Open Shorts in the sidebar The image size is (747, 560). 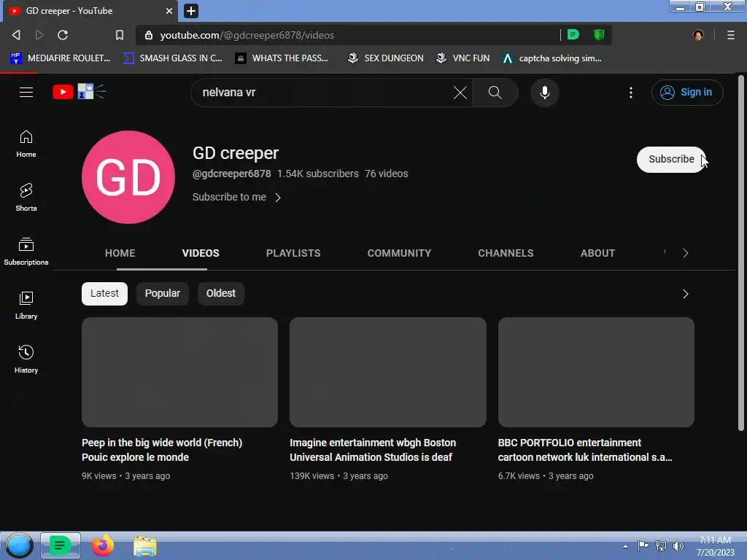coord(26,197)
